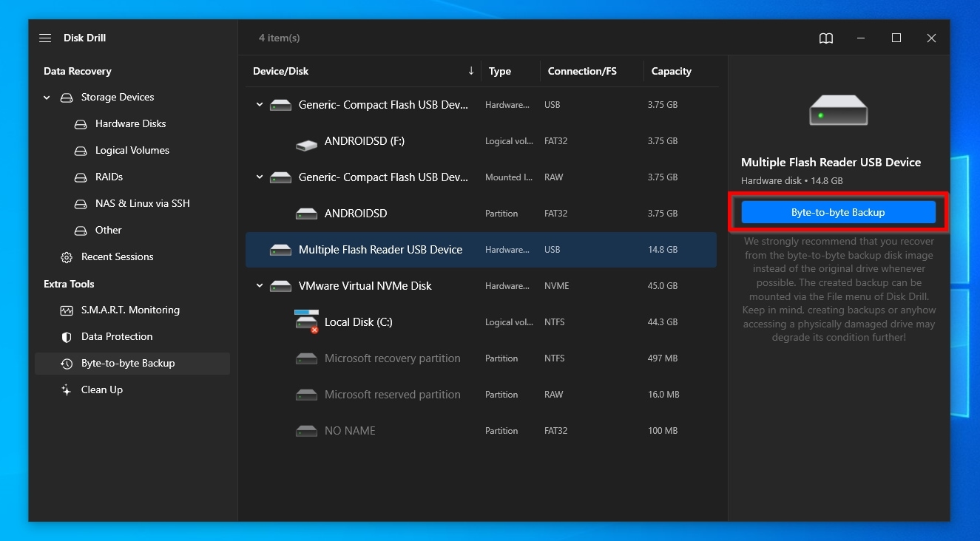The width and height of the screenshot is (980, 541).
Task: Collapse the first Generic- Compact Flash USB device
Action: [260, 105]
